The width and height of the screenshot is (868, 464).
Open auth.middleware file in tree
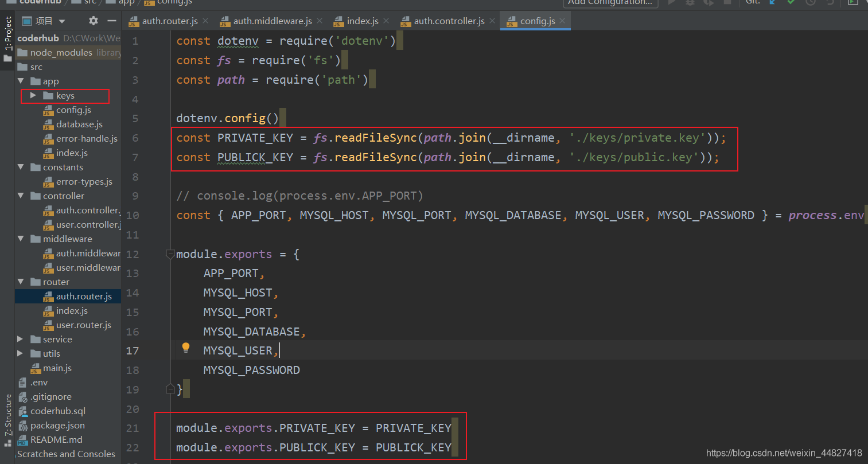[88, 253]
